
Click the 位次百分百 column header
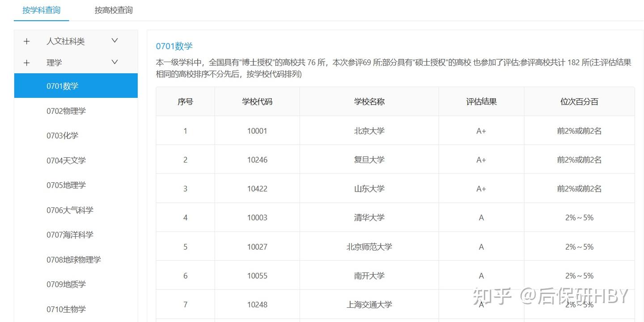coord(579,101)
